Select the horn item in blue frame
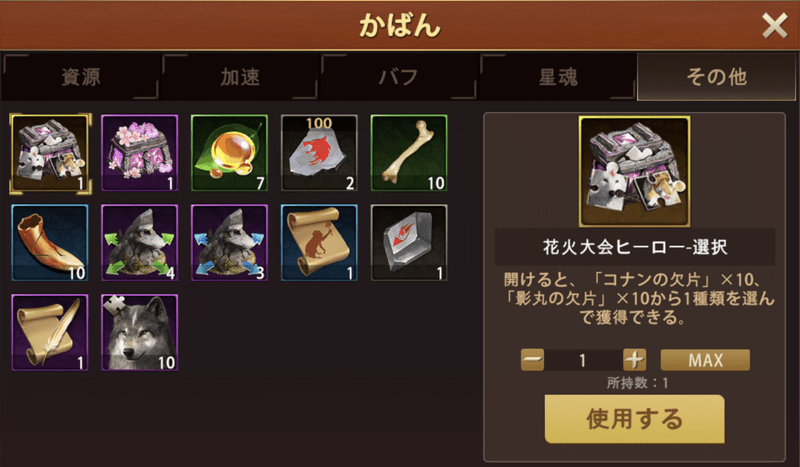This screenshot has height=467, width=800. [49, 242]
